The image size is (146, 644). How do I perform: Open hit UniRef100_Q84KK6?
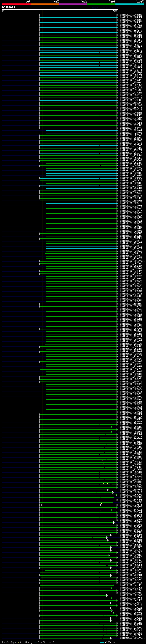131,22
